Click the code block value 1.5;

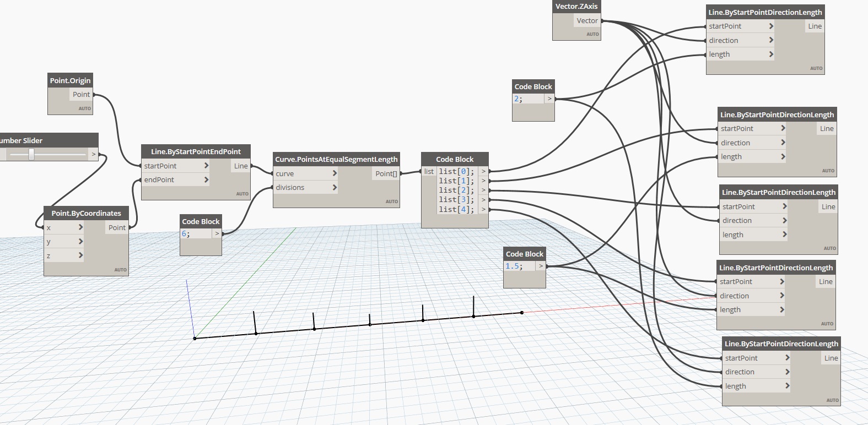(514, 266)
